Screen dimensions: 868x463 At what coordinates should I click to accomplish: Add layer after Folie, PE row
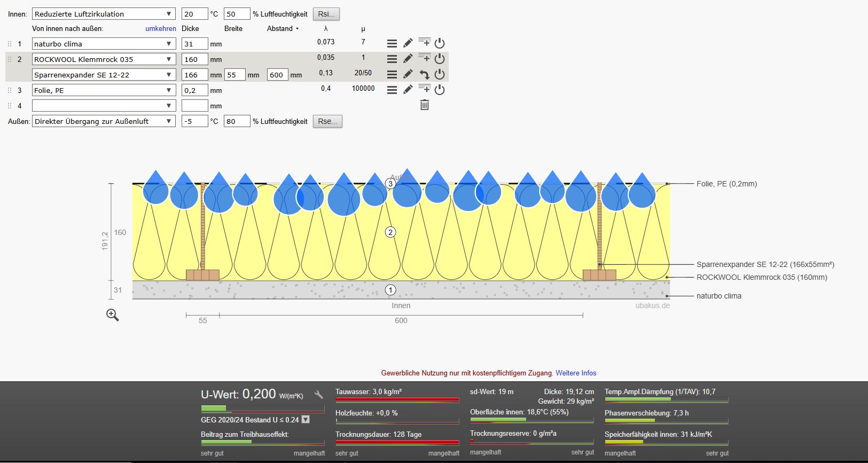pyautogui.click(x=425, y=89)
